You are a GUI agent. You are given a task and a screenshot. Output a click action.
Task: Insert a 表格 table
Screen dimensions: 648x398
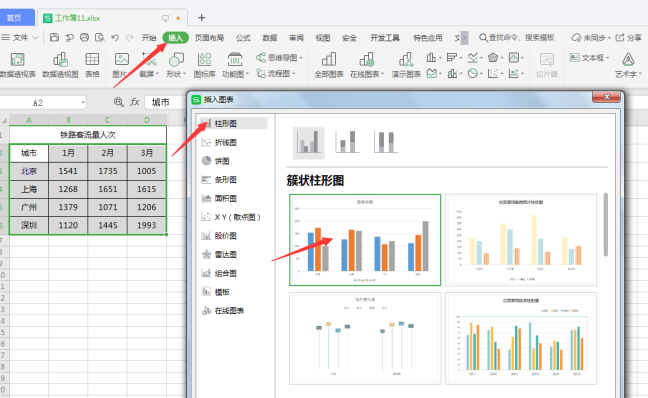pyautogui.click(x=92, y=65)
